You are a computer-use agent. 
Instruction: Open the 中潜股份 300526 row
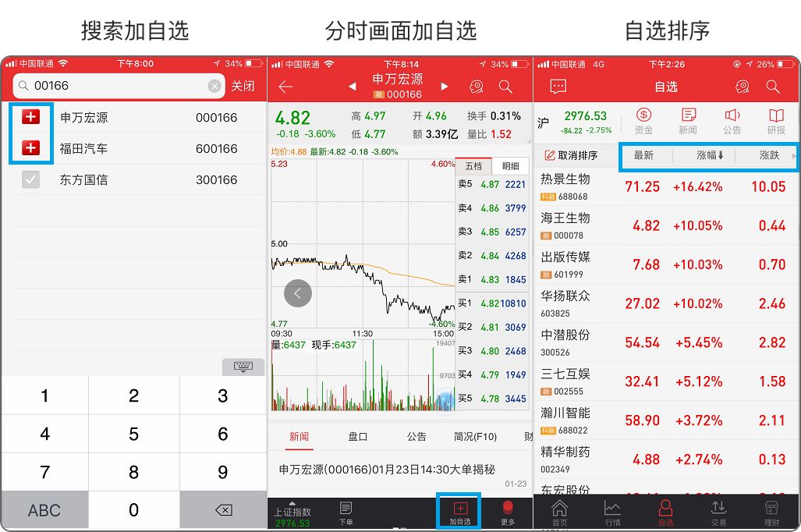point(666,342)
